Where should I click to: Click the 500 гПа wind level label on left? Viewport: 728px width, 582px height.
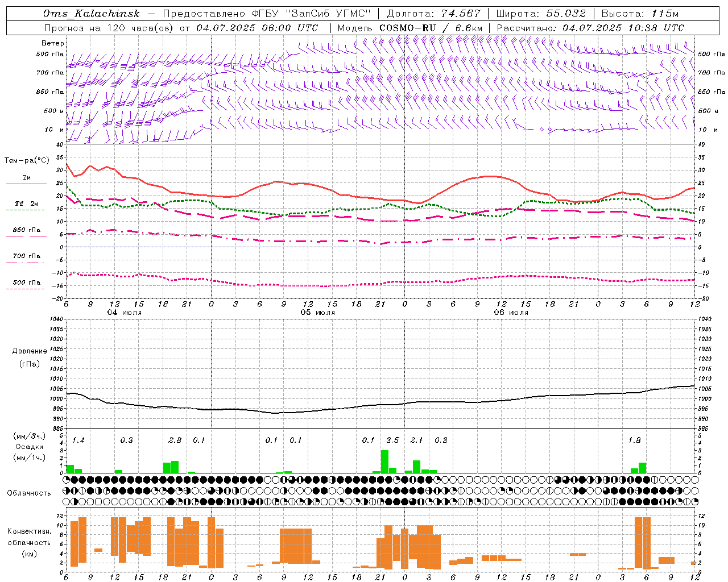[50, 54]
